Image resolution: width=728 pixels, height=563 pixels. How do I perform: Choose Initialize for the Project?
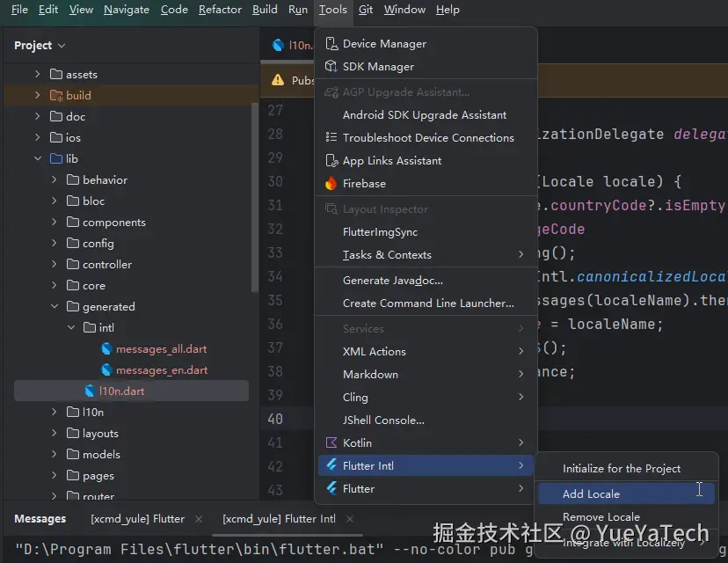click(x=626, y=469)
